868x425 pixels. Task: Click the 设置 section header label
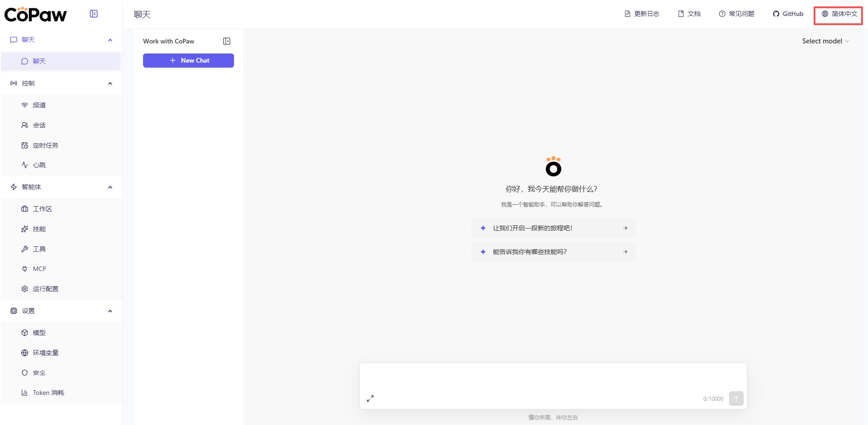(28, 311)
